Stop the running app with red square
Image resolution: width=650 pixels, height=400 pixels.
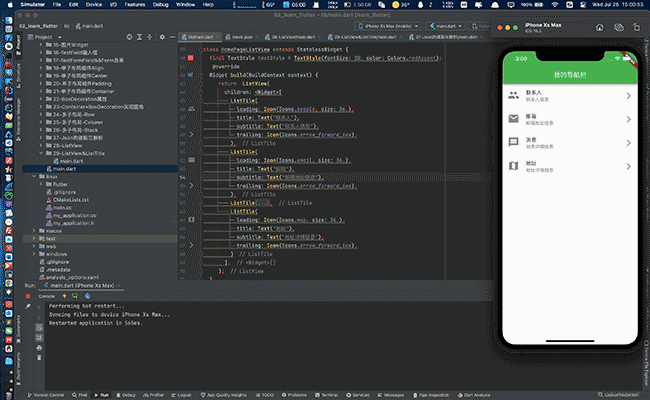[x=28, y=296]
